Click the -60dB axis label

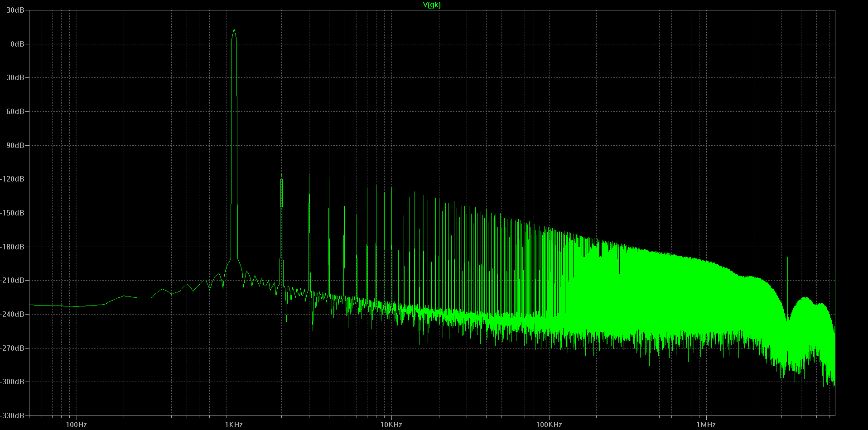pos(14,111)
